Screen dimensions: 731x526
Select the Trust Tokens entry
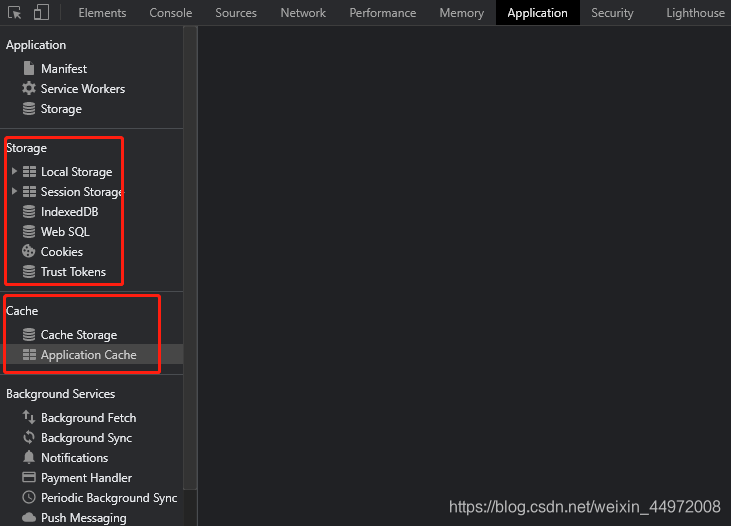tap(73, 272)
